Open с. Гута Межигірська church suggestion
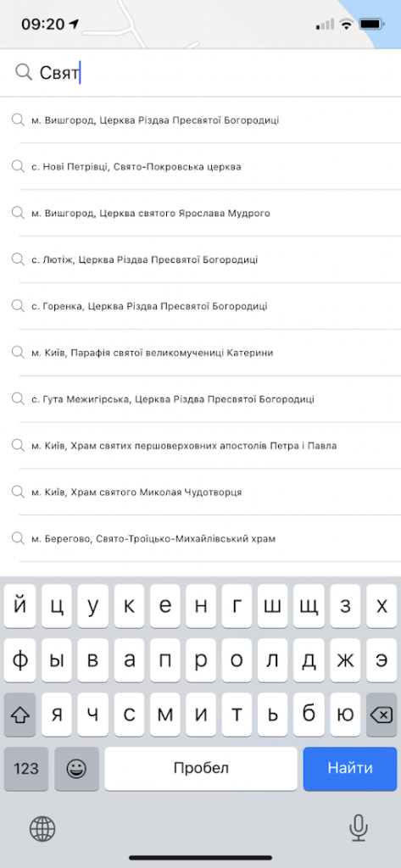Screen dimensions: 401x868 200,399
